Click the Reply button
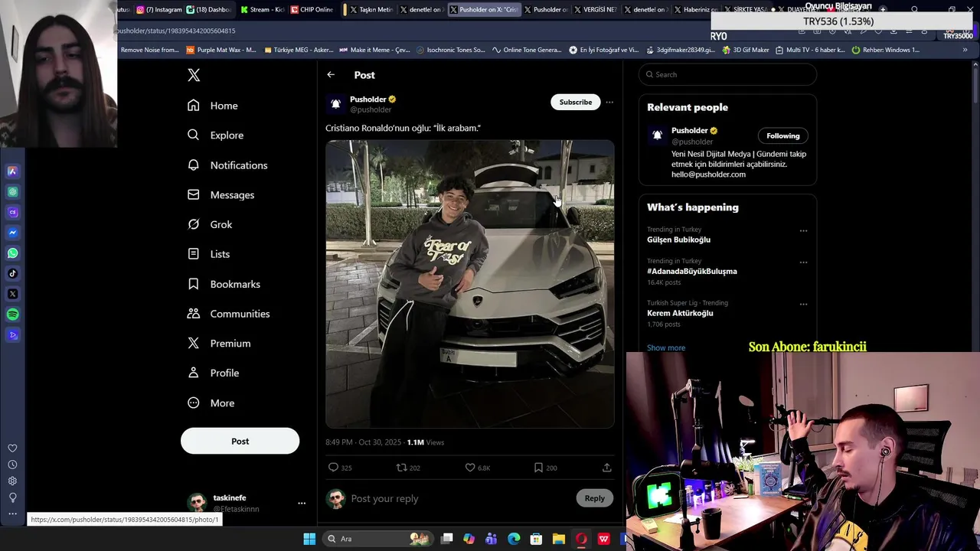980x551 pixels. pos(594,498)
